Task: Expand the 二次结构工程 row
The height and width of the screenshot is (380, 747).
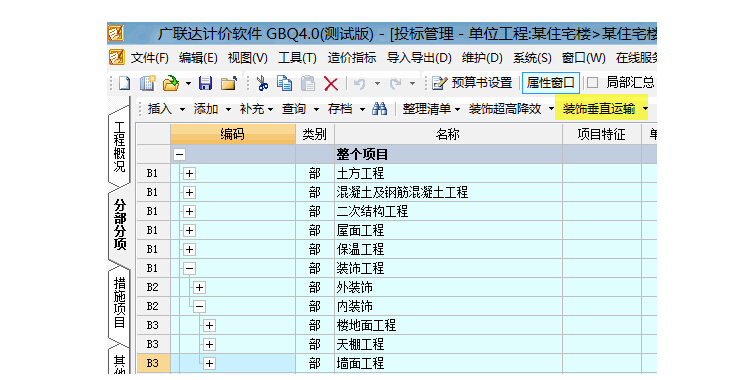Action: [x=189, y=211]
